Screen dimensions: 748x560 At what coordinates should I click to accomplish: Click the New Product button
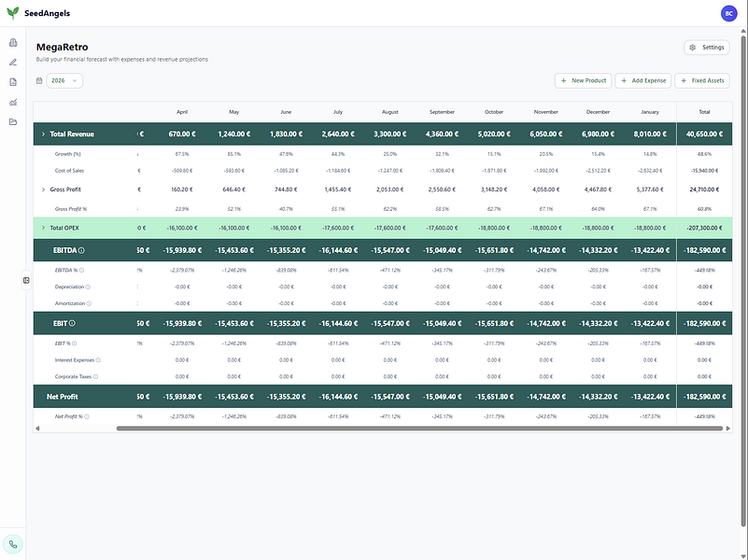[x=584, y=80]
